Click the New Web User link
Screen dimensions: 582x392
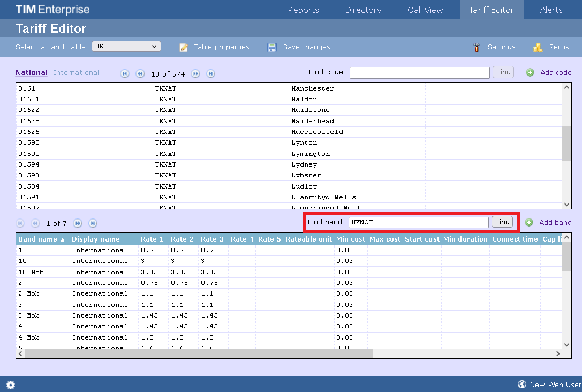click(556, 385)
